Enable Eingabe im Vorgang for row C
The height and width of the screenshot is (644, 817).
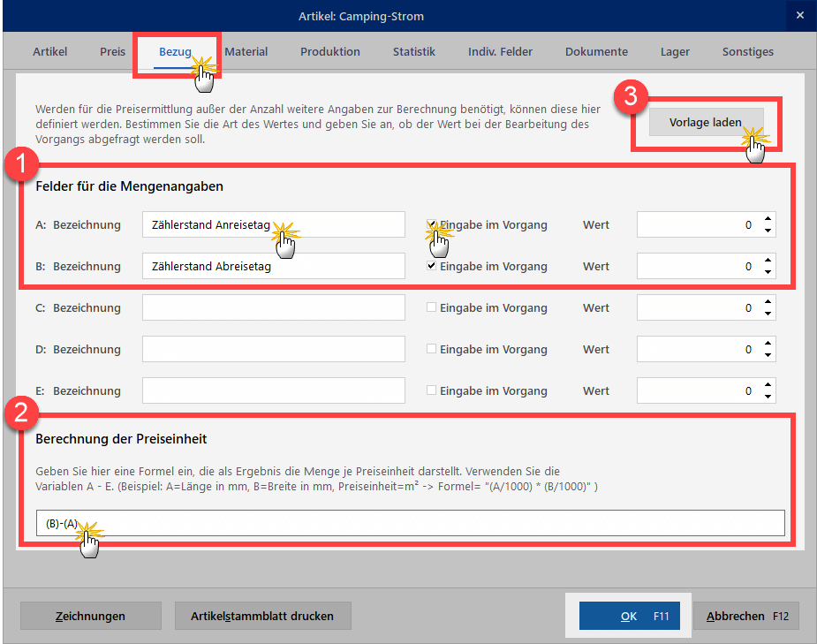(x=432, y=307)
